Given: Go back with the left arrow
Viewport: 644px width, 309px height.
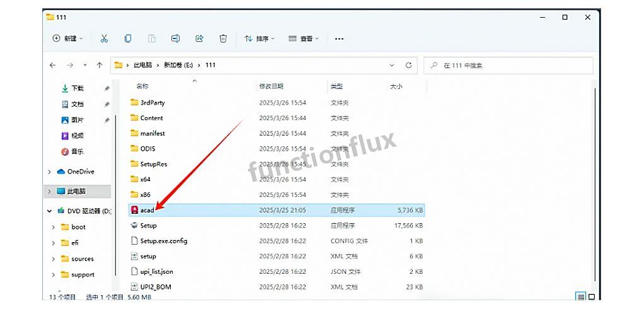Looking at the screenshot, I should (52, 65).
